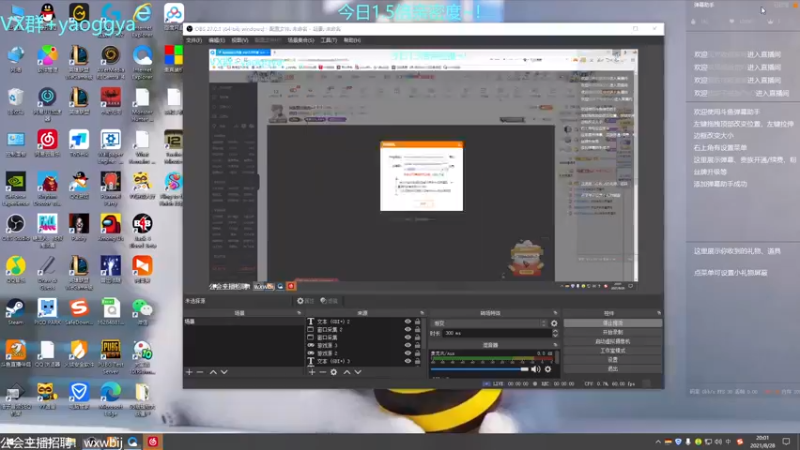The height and width of the screenshot is (450, 800).
Task: Click the stop streaming button
Action: click(x=613, y=323)
